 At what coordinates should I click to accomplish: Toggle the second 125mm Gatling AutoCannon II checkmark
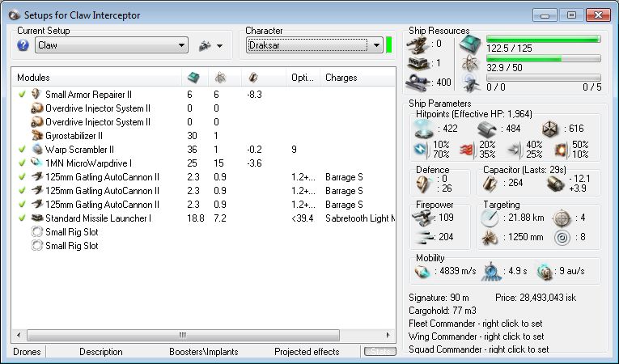[x=22, y=190]
